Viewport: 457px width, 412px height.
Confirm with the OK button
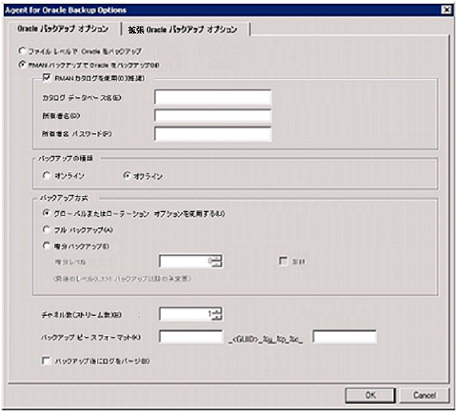click(x=370, y=395)
